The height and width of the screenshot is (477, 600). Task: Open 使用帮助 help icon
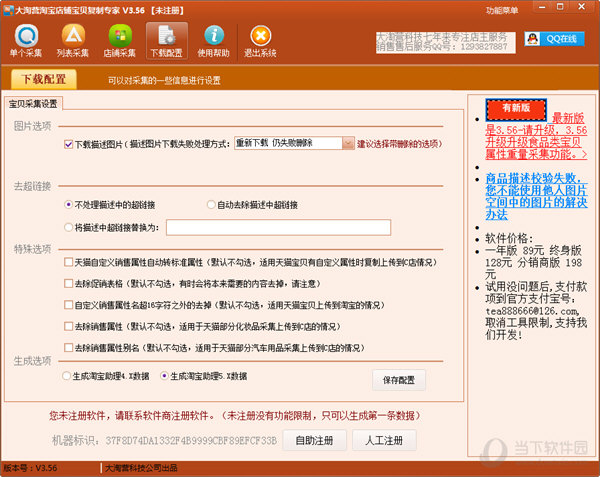pyautogui.click(x=214, y=41)
